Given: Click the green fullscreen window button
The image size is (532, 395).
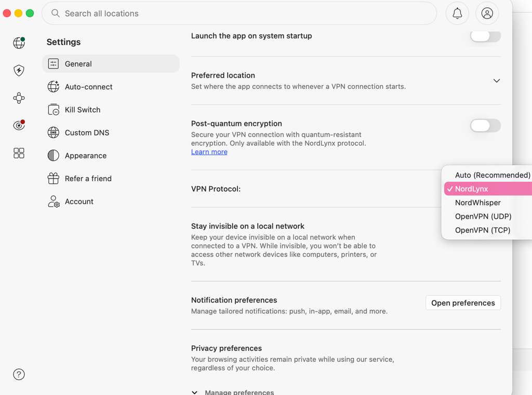Looking at the screenshot, I should click(30, 13).
